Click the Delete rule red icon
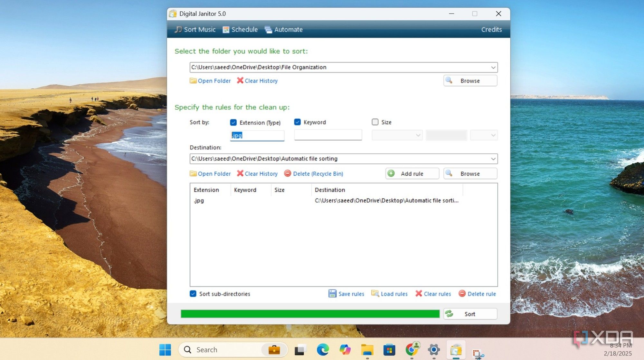The width and height of the screenshot is (644, 360). click(462, 294)
